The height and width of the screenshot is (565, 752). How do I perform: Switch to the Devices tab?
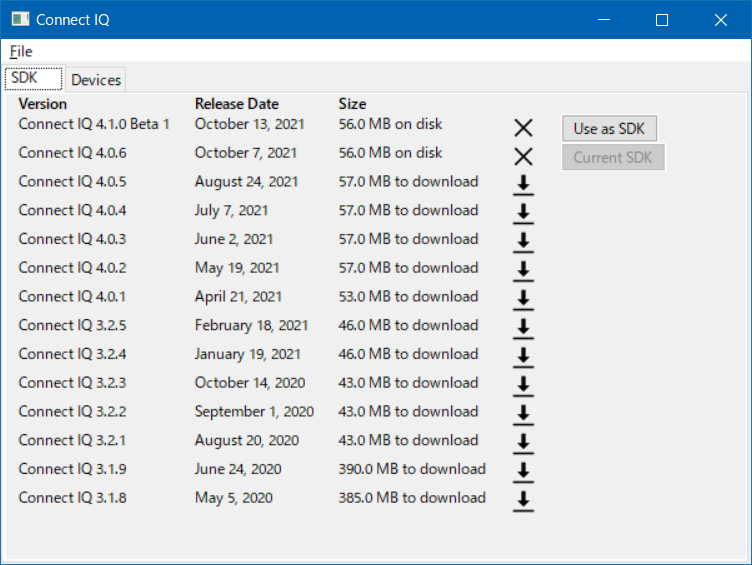click(96, 80)
